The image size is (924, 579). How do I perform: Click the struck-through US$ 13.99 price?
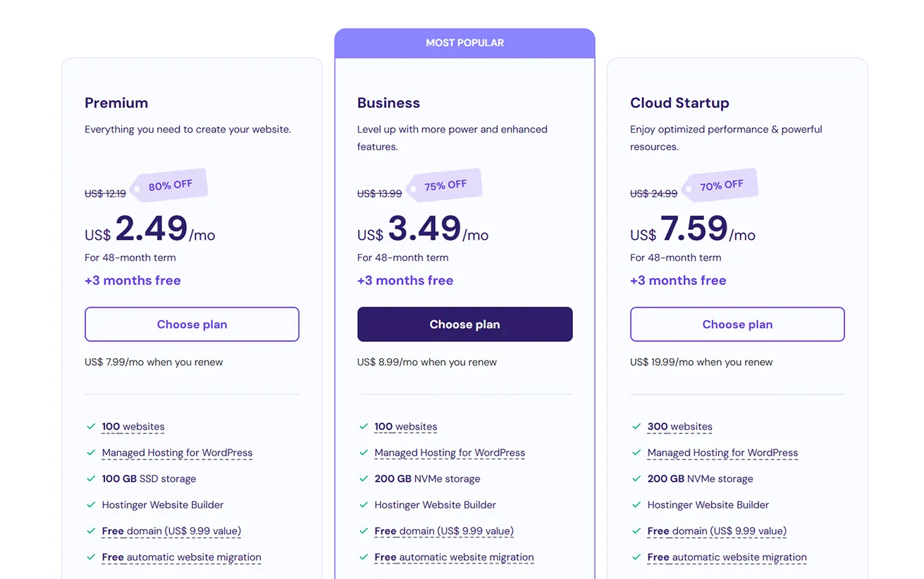379,193
